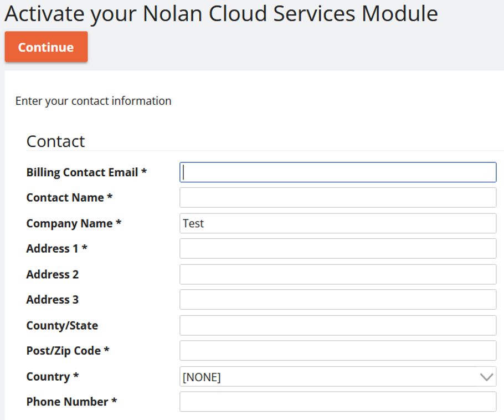Image resolution: width=504 pixels, height=420 pixels.
Task: Click the Address 1 text box
Action: [x=338, y=249]
